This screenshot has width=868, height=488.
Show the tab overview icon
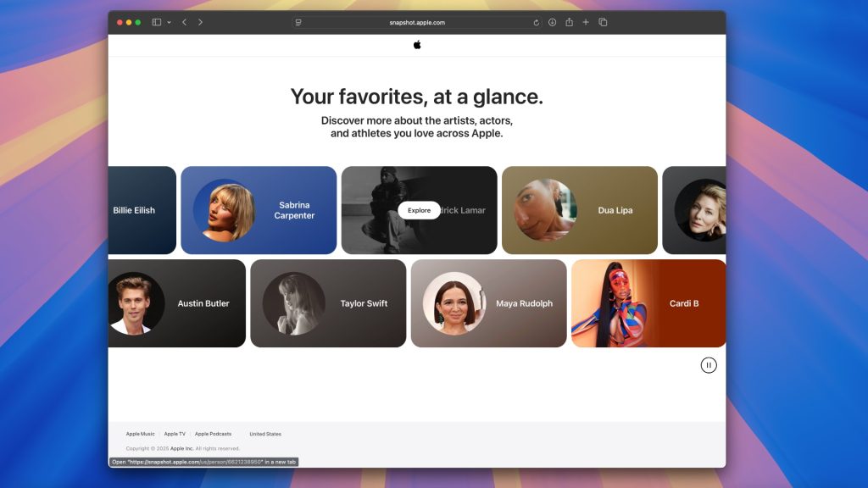coord(603,22)
